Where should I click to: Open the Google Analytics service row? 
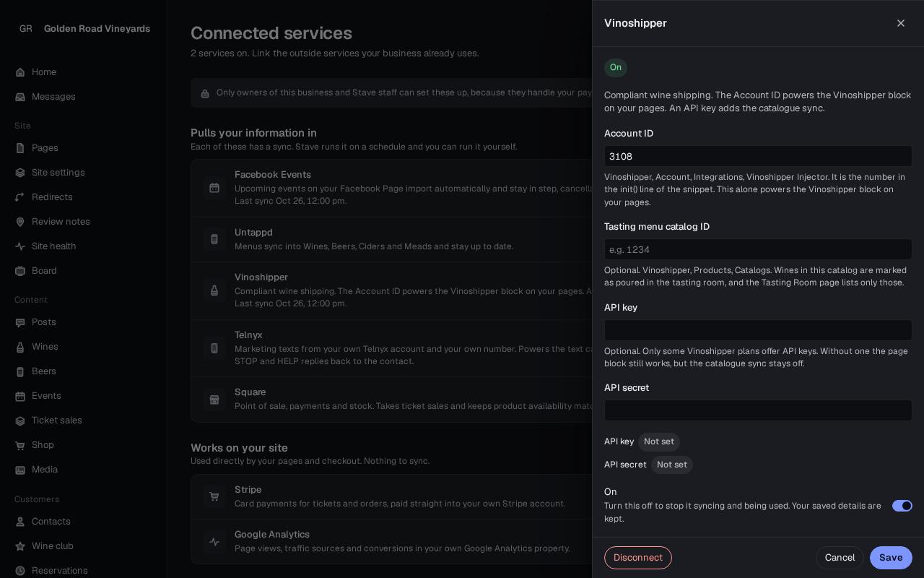pyautogui.click(x=391, y=541)
